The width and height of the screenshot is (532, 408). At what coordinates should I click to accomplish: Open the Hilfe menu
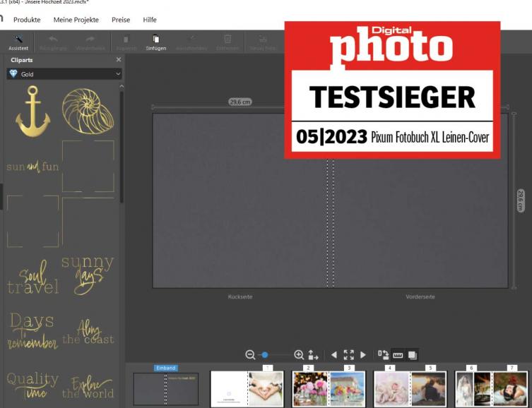click(150, 20)
